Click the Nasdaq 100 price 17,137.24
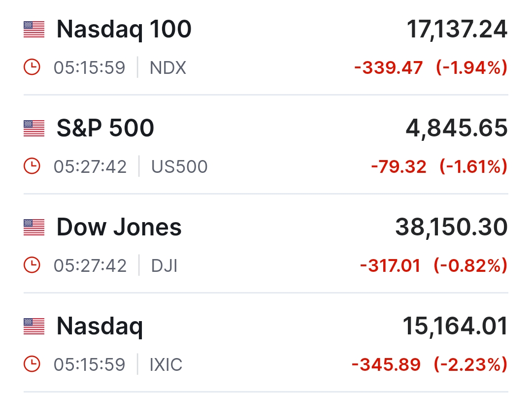The image size is (532, 393). [x=457, y=30]
